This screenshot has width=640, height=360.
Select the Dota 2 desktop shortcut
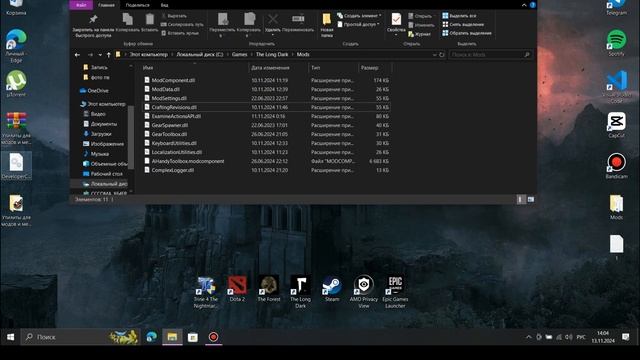tap(237, 289)
